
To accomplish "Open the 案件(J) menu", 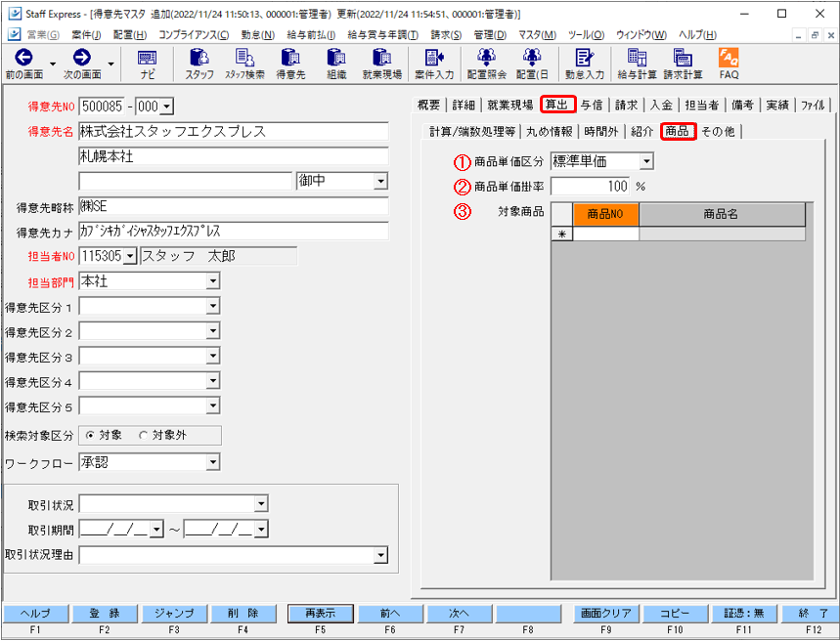I will coord(86,35).
